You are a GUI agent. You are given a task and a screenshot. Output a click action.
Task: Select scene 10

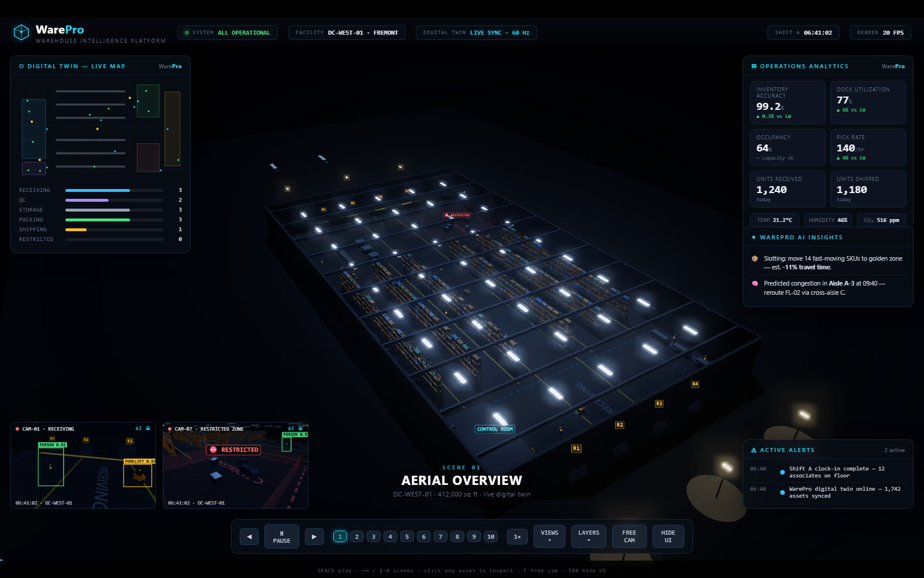point(491,536)
